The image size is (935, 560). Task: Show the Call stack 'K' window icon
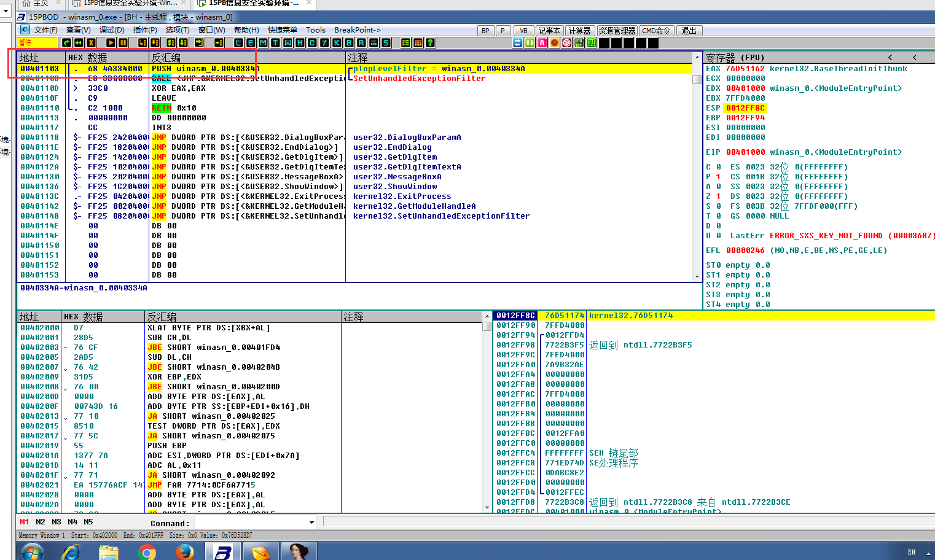coord(337,42)
